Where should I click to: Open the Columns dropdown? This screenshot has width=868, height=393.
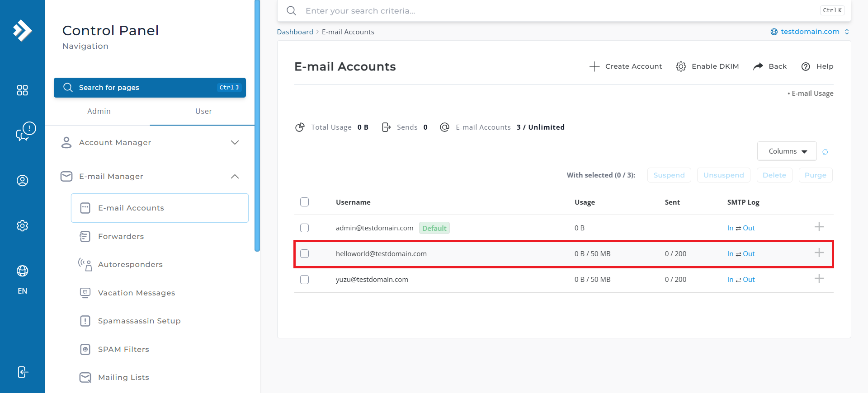click(x=787, y=151)
